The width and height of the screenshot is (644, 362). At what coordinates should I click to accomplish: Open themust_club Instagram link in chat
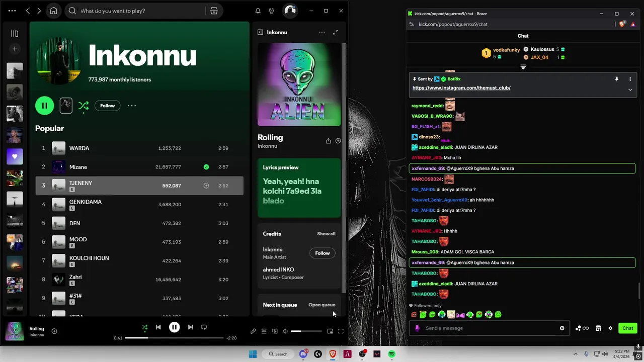461,88
